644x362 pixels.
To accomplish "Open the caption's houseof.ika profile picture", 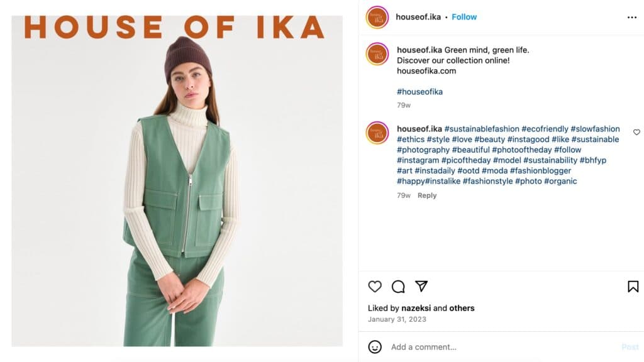I will (x=377, y=54).
